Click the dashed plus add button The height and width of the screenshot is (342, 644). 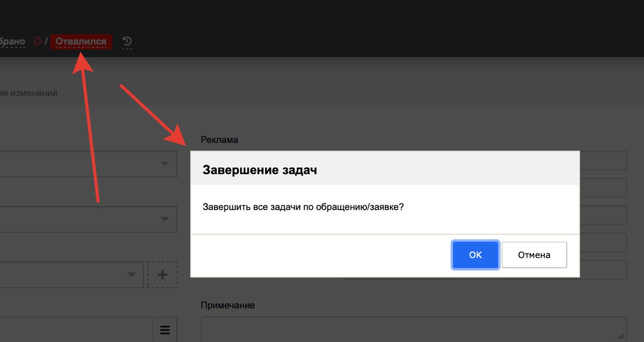162,275
